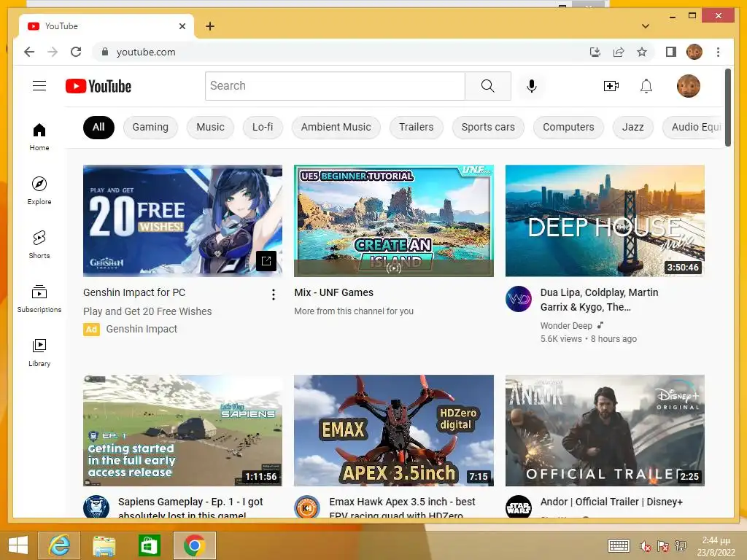Open File Explorer from the taskbar
747x560 pixels.
click(x=104, y=545)
